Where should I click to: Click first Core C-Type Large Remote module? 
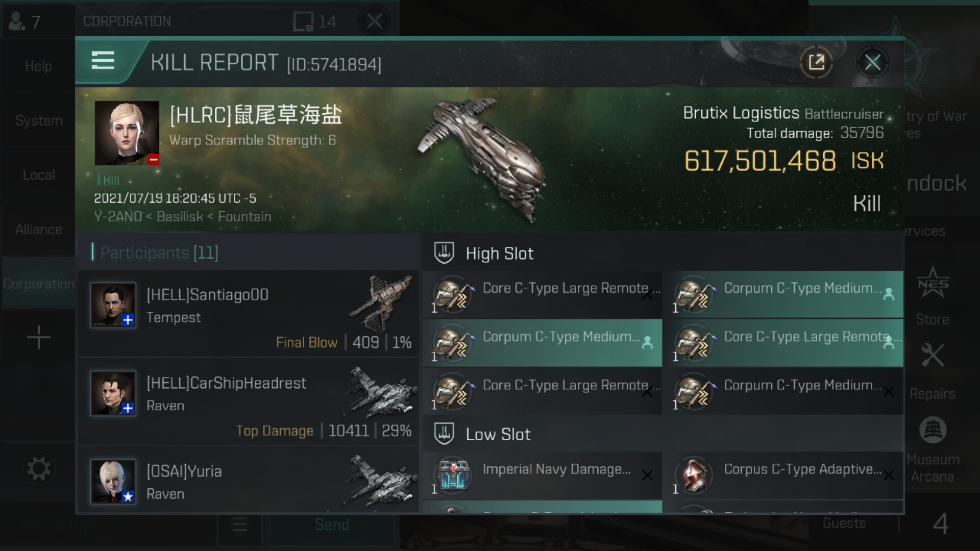point(542,294)
